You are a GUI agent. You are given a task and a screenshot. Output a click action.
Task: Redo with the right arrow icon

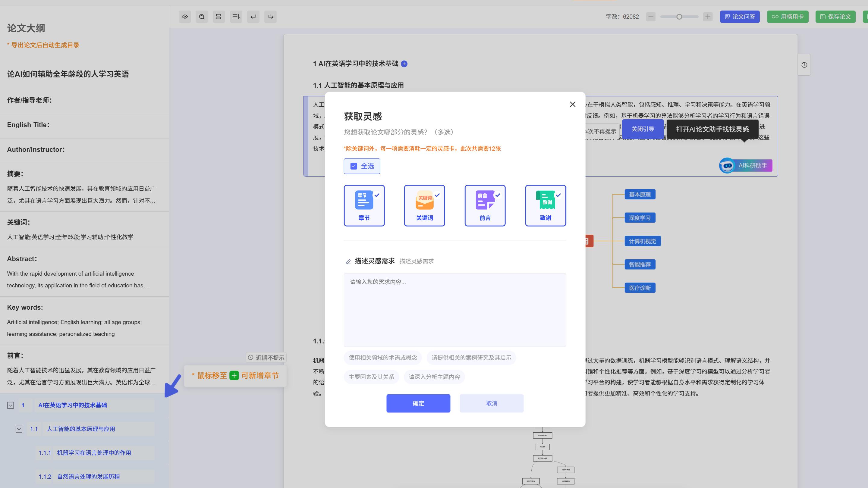[270, 17]
